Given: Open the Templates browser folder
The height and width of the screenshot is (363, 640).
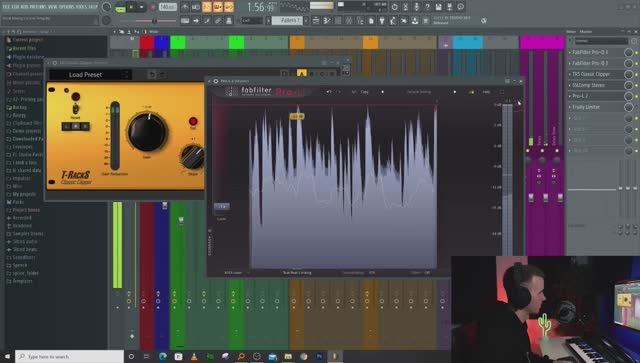Looking at the screenshot, I should click(x=22, y=281).
